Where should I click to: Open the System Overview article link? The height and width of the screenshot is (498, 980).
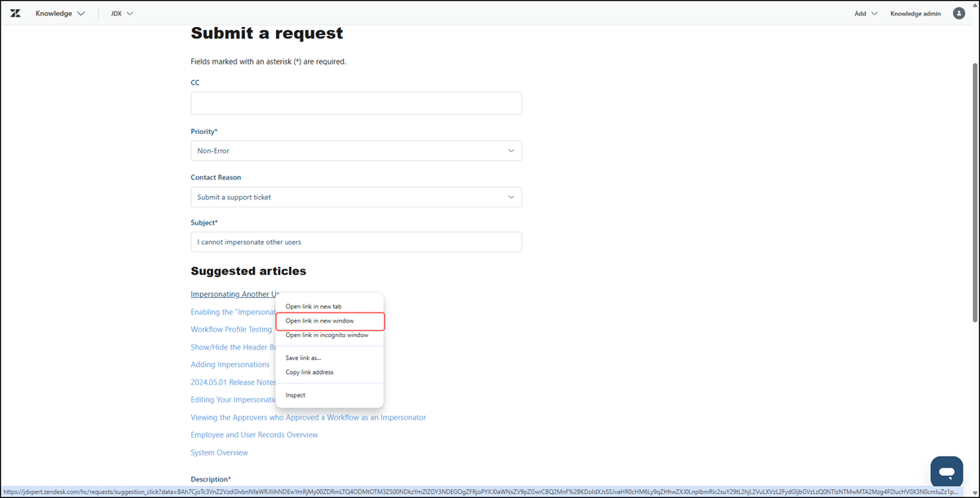click(x=219, y=453)
